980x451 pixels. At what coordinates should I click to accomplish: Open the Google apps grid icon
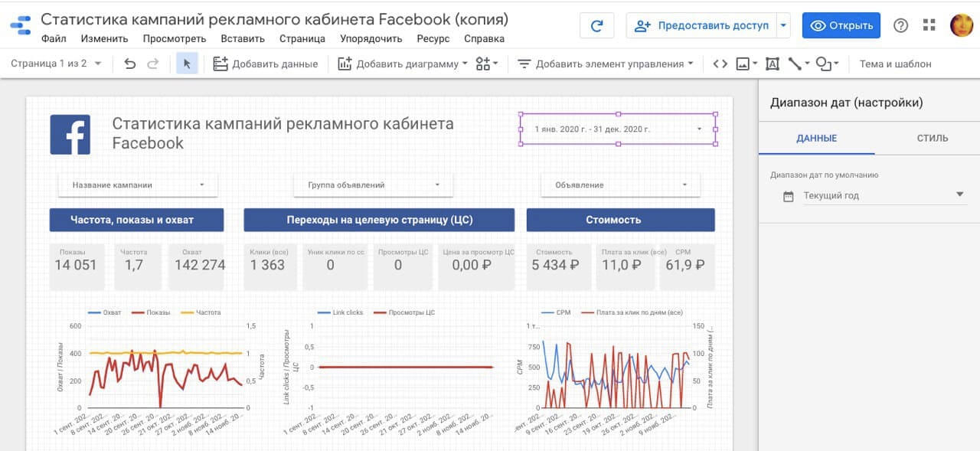929,25
